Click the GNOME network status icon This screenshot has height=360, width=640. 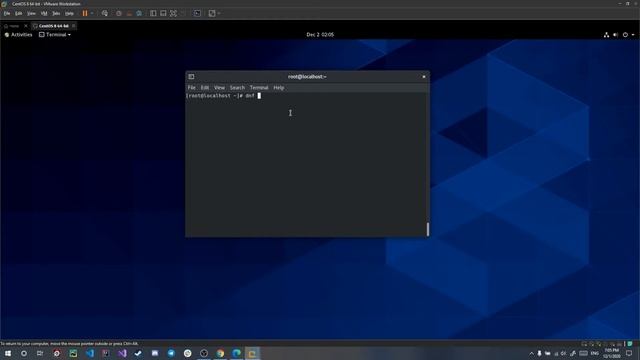pyautogui.click(x=606, y=35)
